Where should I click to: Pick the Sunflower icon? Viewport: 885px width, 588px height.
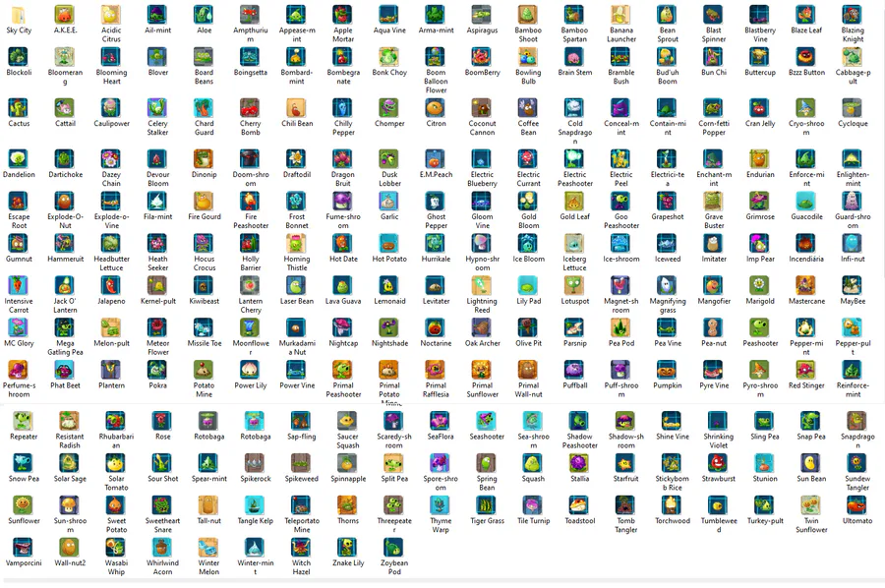point(24,505)
